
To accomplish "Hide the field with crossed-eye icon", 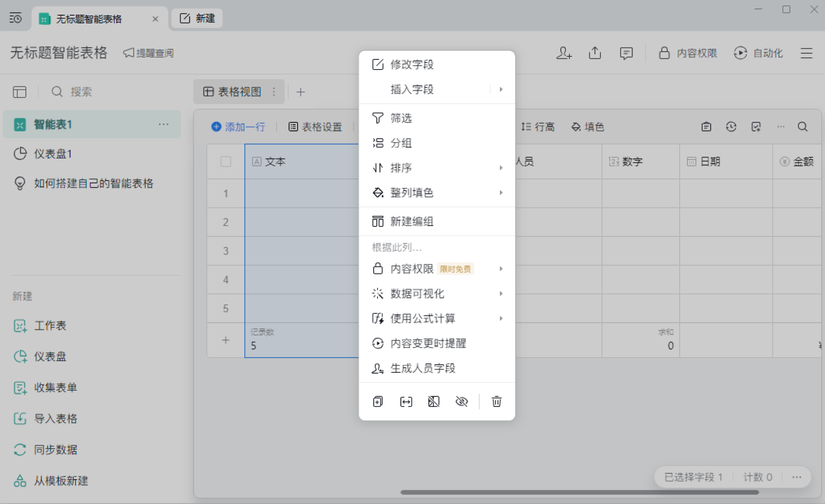I will pos(461,401).
